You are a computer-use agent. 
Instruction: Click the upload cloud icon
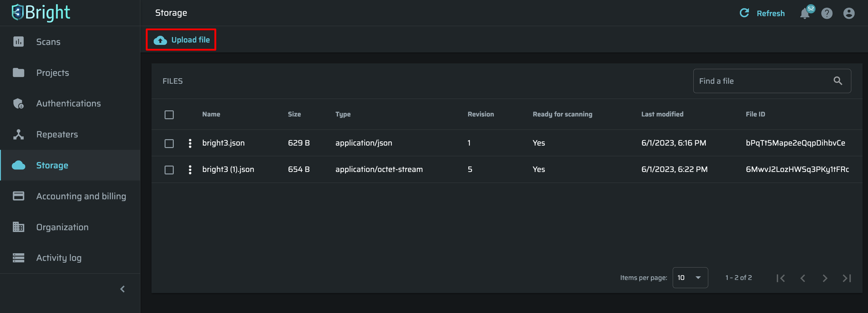point(160,40)
